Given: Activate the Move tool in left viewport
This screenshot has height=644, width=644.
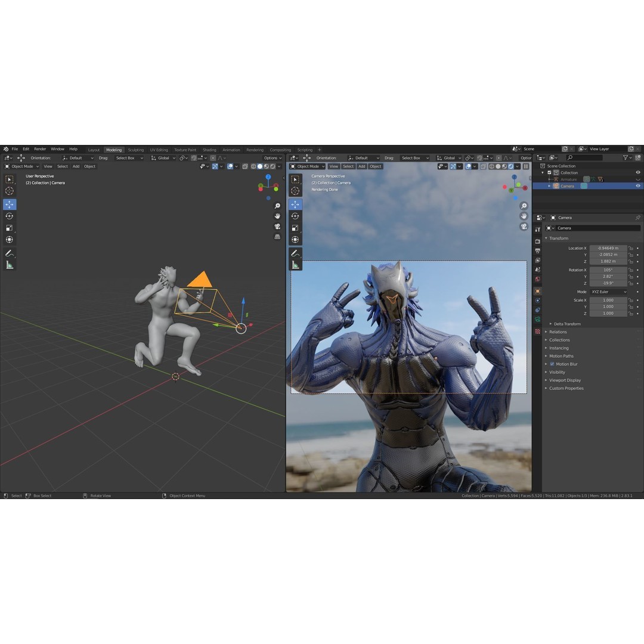Looking at the screenshot, I should click(x=9, y=204).
